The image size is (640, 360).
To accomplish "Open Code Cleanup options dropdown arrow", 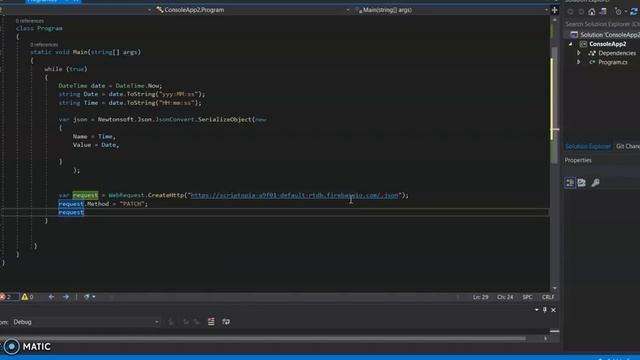I will tap(94, 297).
